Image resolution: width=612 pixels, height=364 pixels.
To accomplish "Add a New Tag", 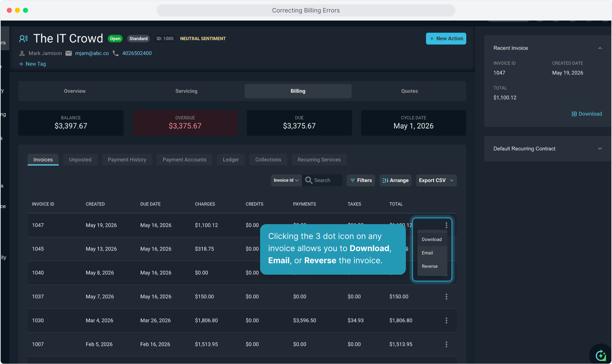I will (33, 64).
